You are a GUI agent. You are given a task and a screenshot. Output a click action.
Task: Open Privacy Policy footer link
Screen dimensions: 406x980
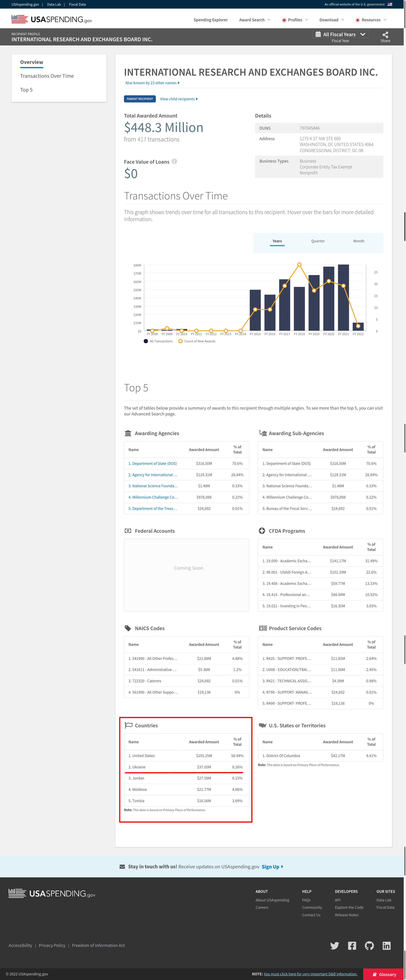click(52, 945)
